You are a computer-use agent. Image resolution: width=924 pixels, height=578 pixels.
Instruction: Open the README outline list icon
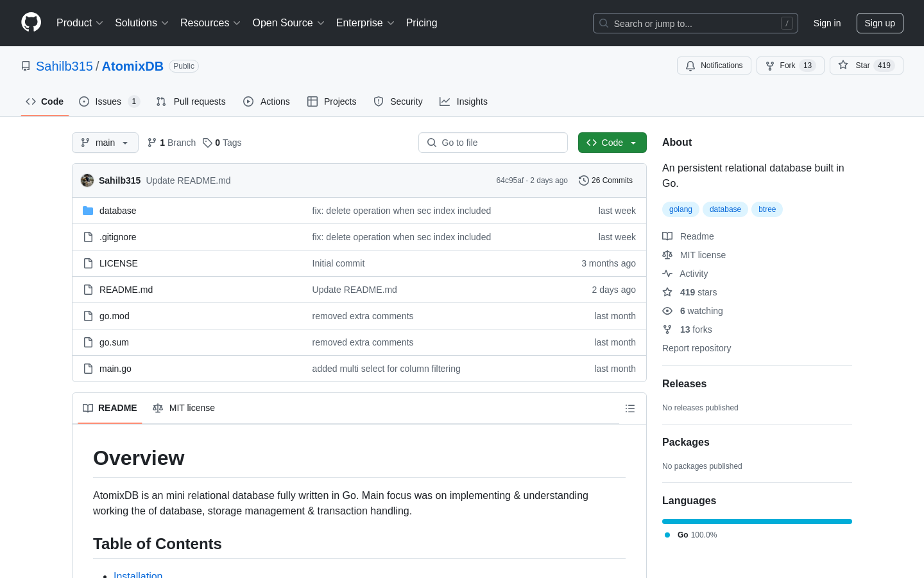[x=630, y=408]
